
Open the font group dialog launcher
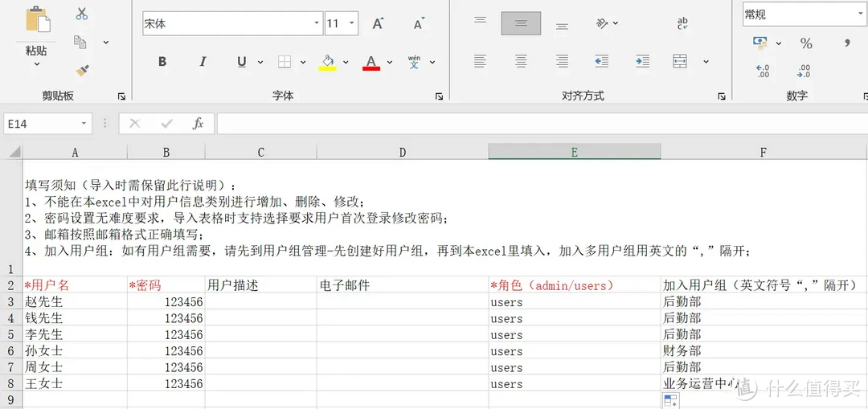click(439, 96)
